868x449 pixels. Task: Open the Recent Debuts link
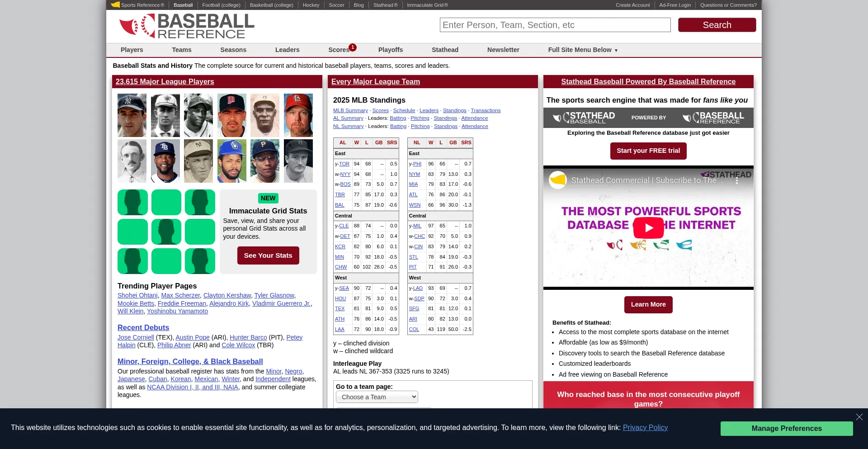pos(143,327)
